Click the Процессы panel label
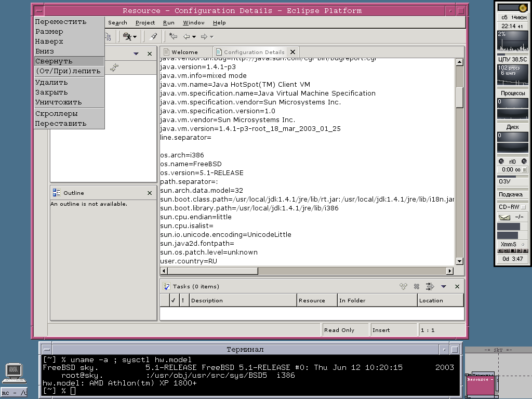The height and width of the screenshot is (399, 532). click(x=513, y=93)
